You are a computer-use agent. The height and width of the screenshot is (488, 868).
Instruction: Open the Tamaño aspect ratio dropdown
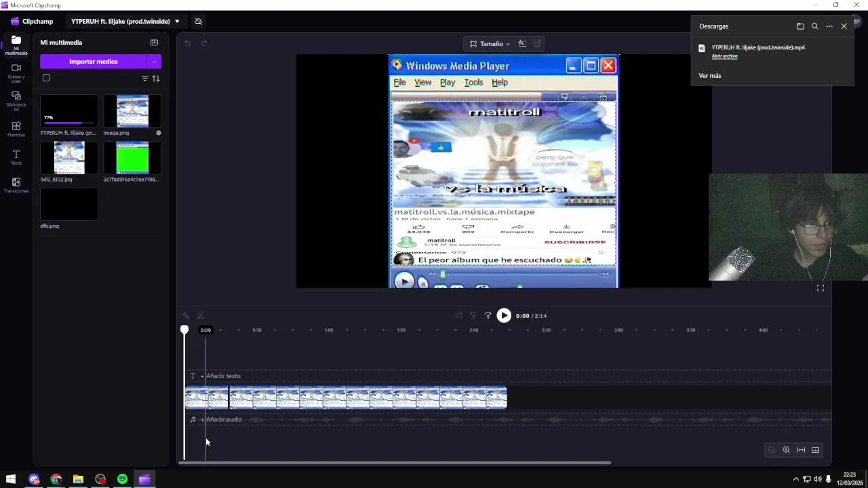point(489,44)
